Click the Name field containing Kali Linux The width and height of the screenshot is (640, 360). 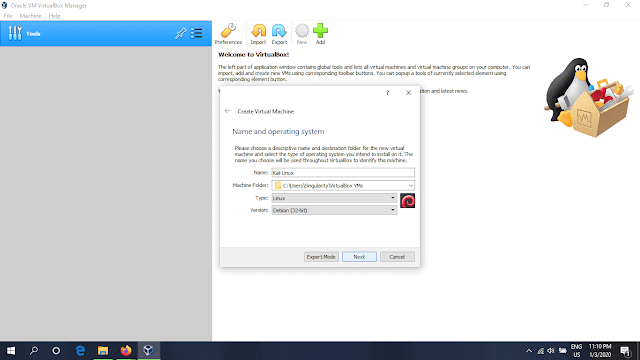click(343, 173)
